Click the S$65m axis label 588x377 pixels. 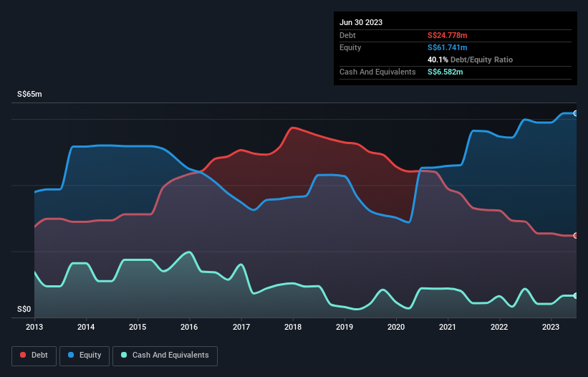coord(29,94)
